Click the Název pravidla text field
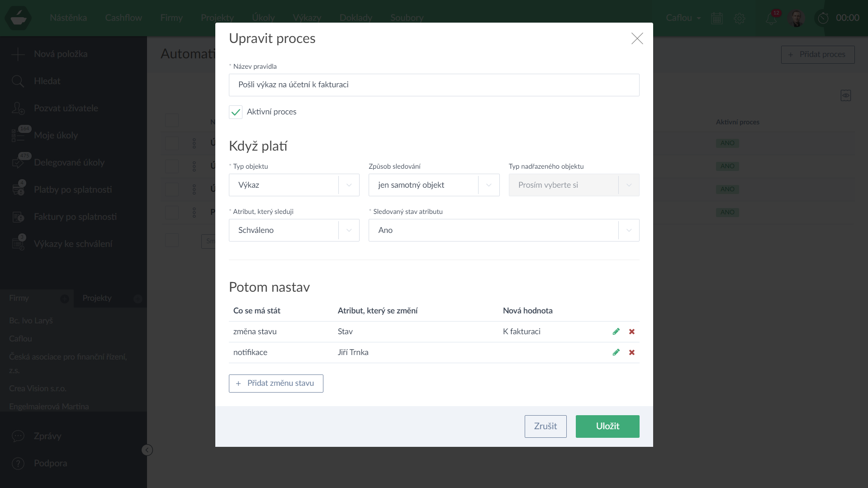The height and width of the screenshot is (488, 868). click(x=434, y=85)
